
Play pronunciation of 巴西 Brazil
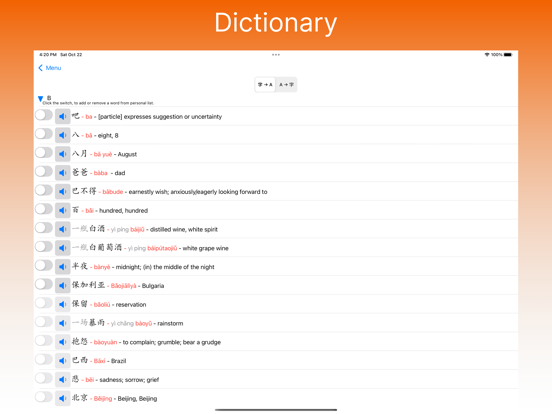[x=63, y=360]
